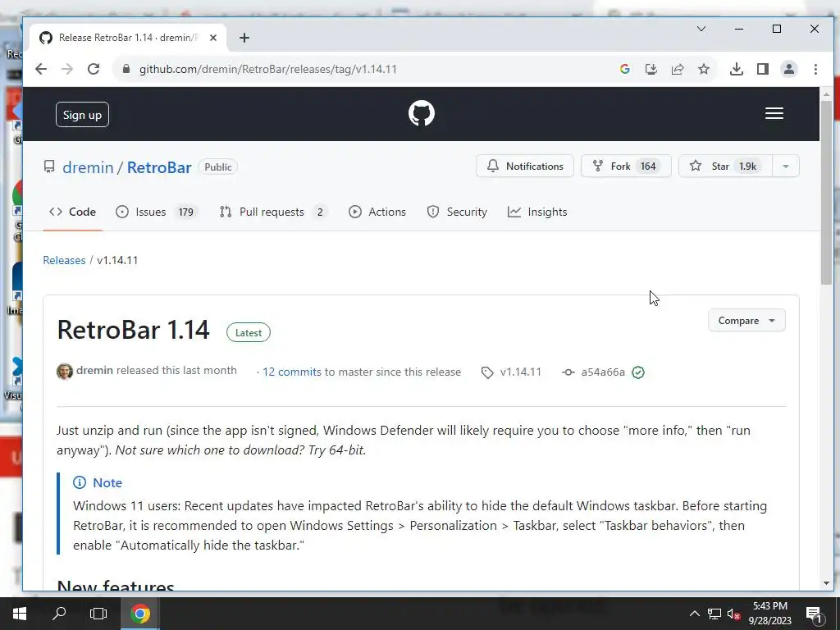Image resolution: width=840 pixels, height=630 pixels.
Task: Open Chrome profile avatar
Action: 789,69
